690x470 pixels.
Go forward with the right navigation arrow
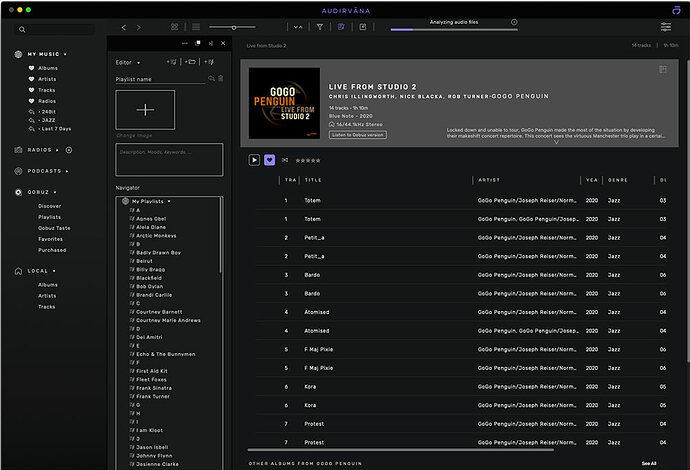(x=139, y=27)
